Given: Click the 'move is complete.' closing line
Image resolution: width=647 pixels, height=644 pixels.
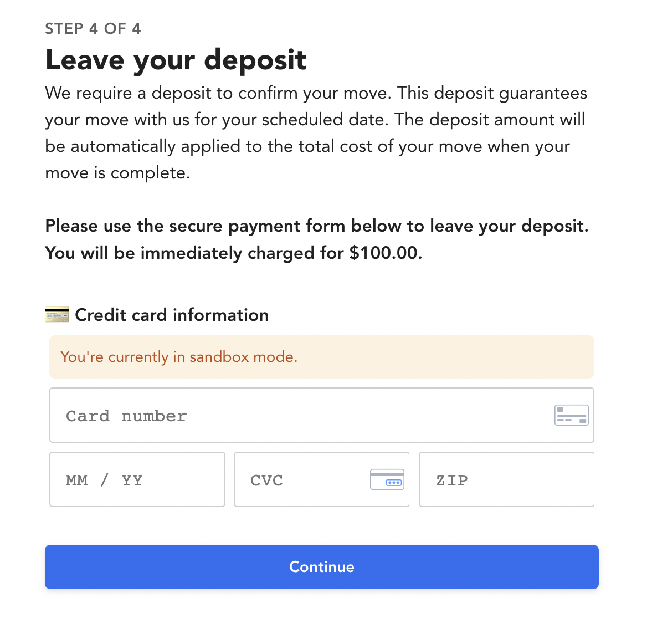Looking at the screenshot, I should point(117,173).
